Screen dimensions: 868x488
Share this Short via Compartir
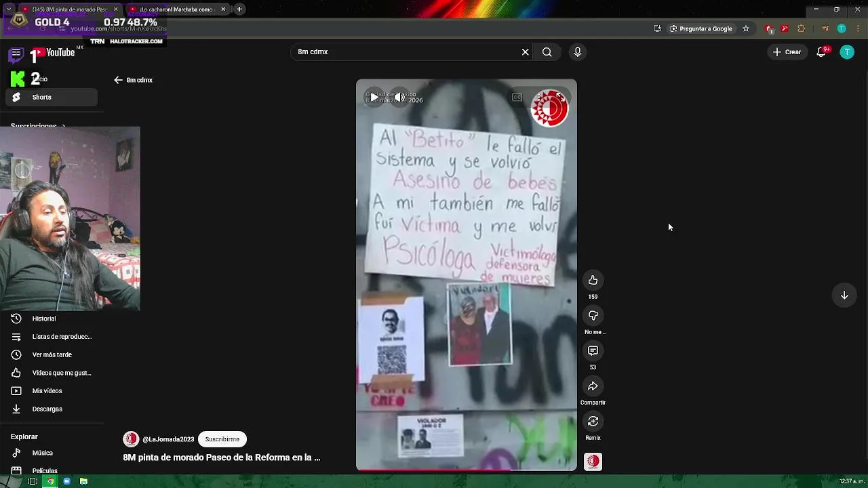(x=593, y=386)
